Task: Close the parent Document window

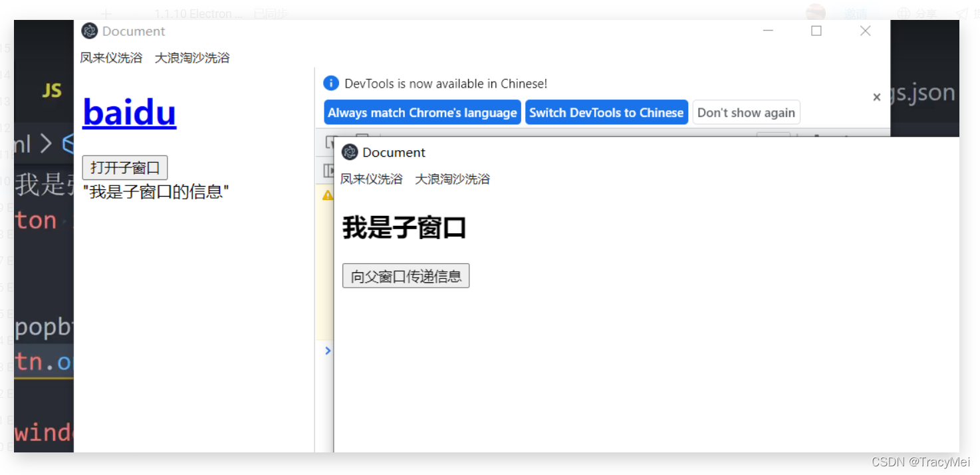Action: [x=865, y=31]
